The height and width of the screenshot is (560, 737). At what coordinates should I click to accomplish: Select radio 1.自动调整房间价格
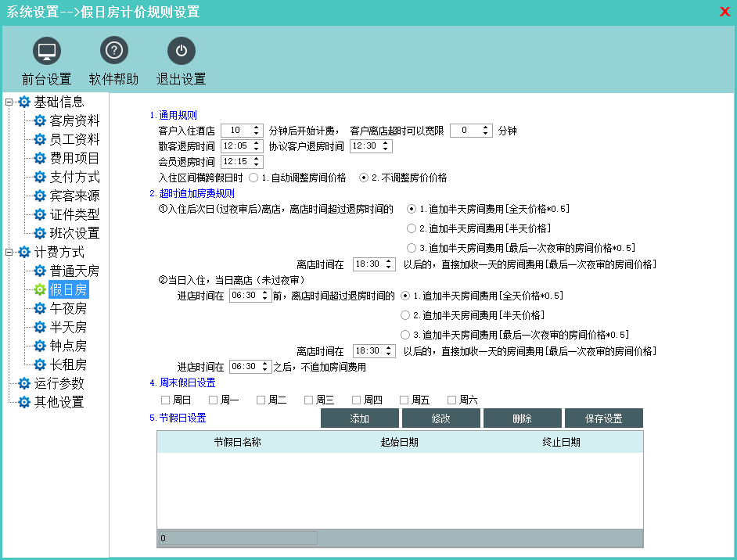pos(253,178)
